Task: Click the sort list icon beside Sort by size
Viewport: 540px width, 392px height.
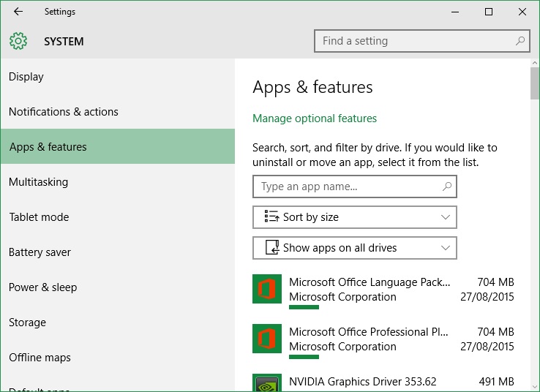Action: point(271,216)
